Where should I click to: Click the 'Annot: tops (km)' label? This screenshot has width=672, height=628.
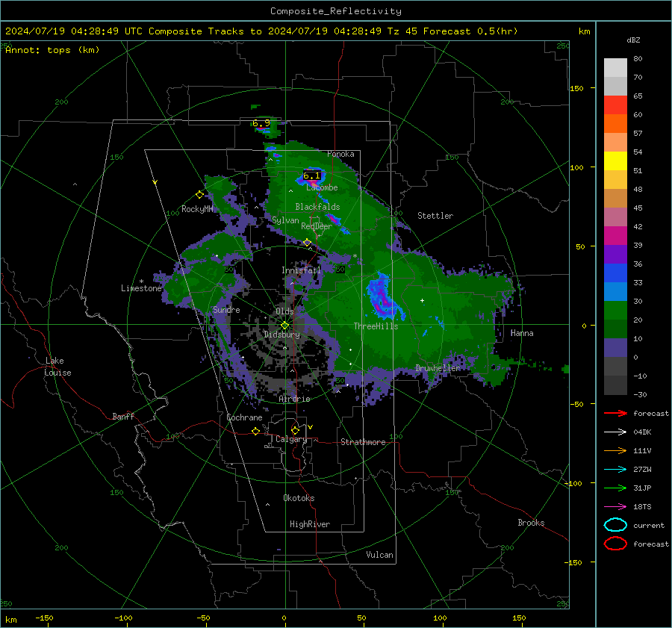click(52, 50)
